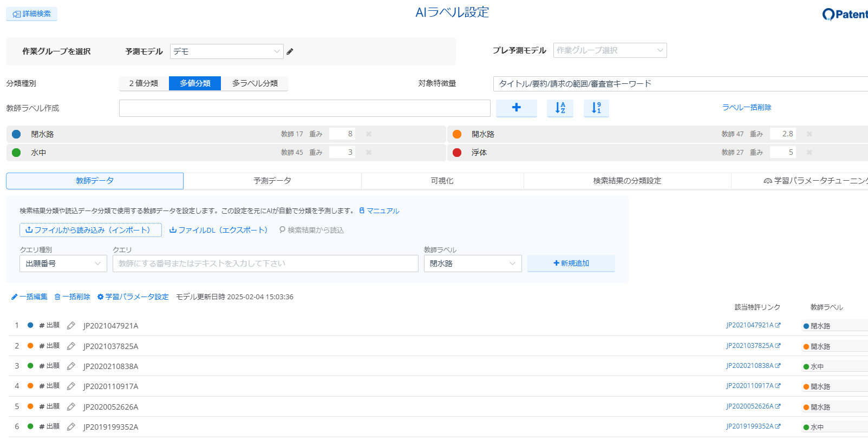Viewport: 868px width, 441px height.
Task: Click the 新規追加 button
Action: click(571, 264)
